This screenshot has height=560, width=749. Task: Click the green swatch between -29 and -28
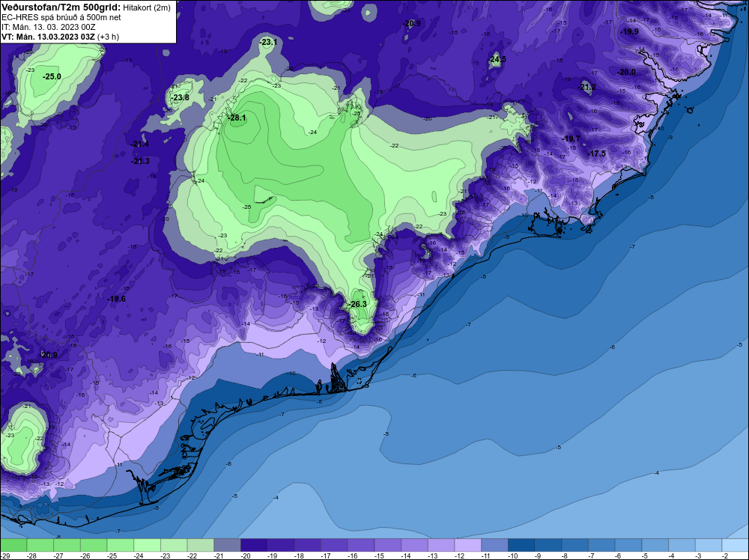13,545
